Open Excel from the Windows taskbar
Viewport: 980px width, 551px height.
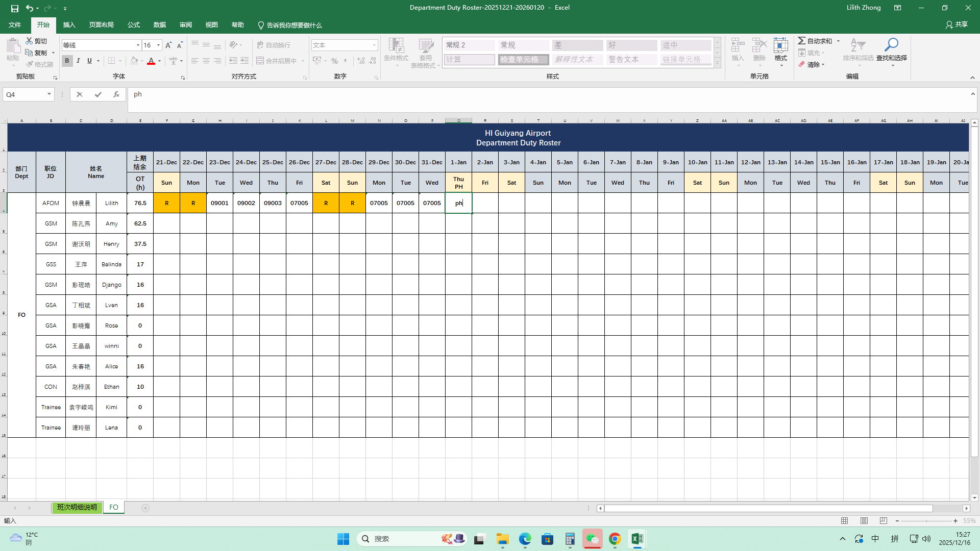coord(636,539)
